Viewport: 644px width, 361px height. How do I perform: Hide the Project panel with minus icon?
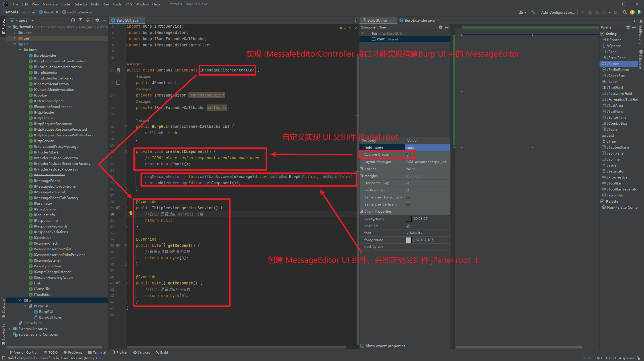tap(105, 20)
